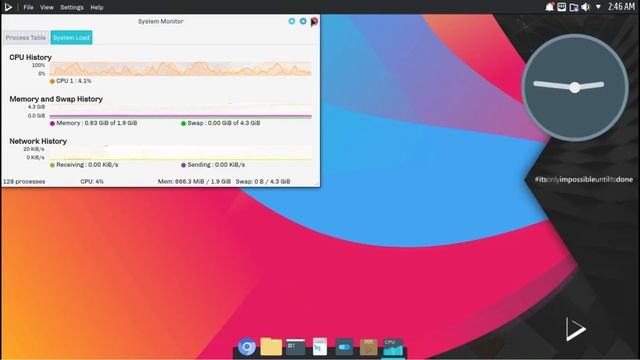Open the Maui launcher logo in the top panel

click(8, 7)
